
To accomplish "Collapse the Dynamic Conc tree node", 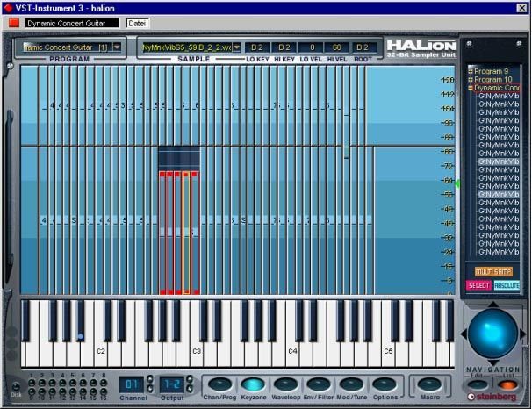I will pyautogui.click(x=471, y=88).
